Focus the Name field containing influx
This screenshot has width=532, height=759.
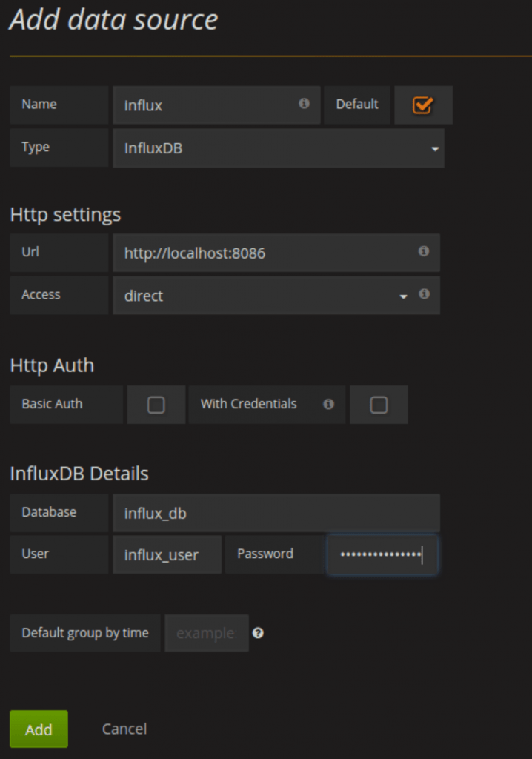tap(216, 105)
